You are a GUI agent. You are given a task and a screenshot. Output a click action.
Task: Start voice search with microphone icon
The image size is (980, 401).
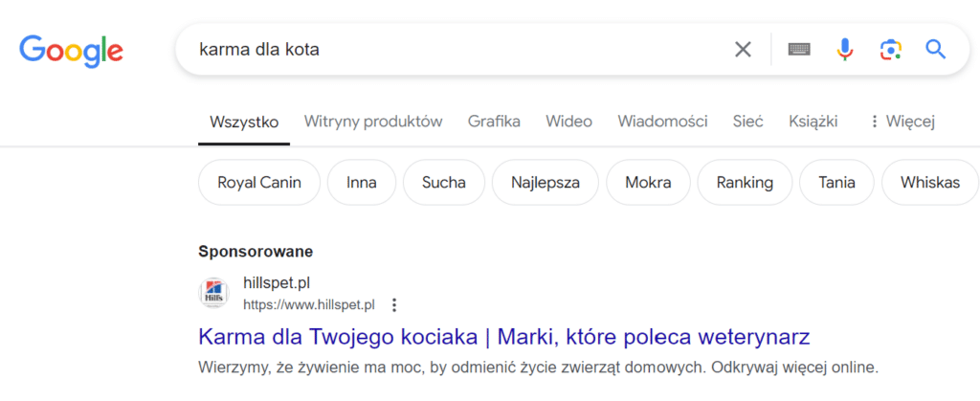[845, 50]
